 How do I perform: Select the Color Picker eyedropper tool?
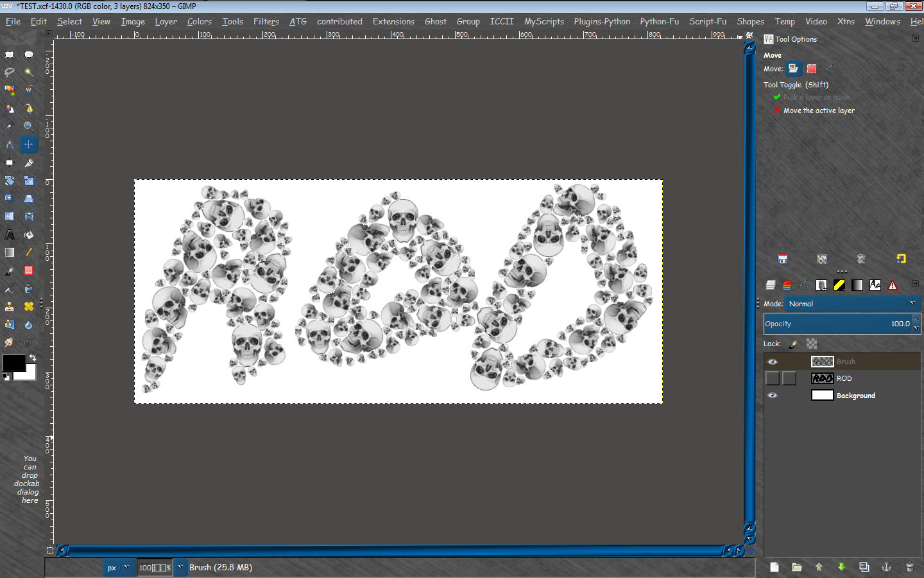tap(10, 127)
